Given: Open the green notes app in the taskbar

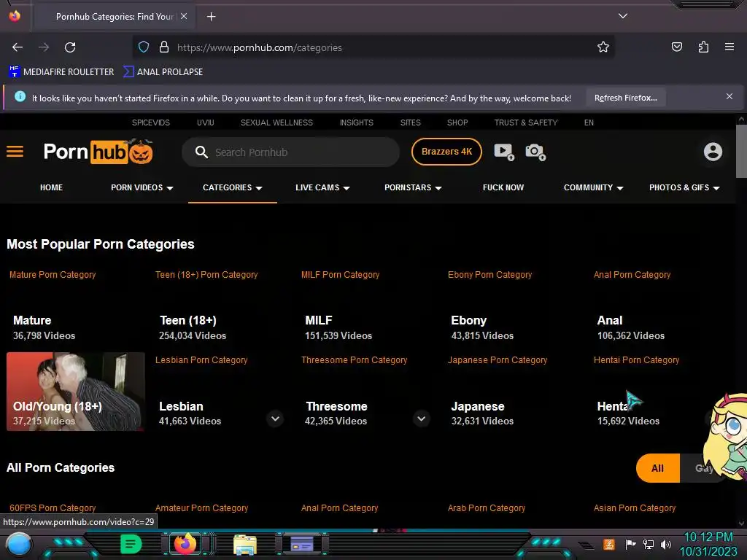Looking at the screenshot, I should pyautogui.click(x=131, y=544).
